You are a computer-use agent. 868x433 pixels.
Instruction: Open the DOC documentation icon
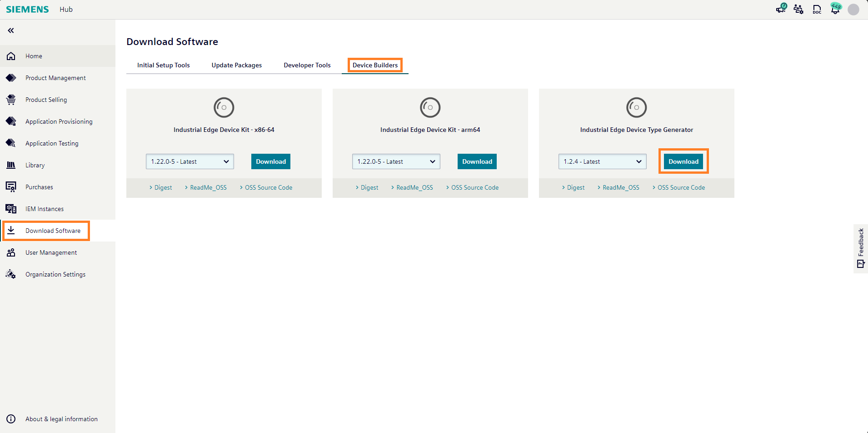click(x=817, y=9)
